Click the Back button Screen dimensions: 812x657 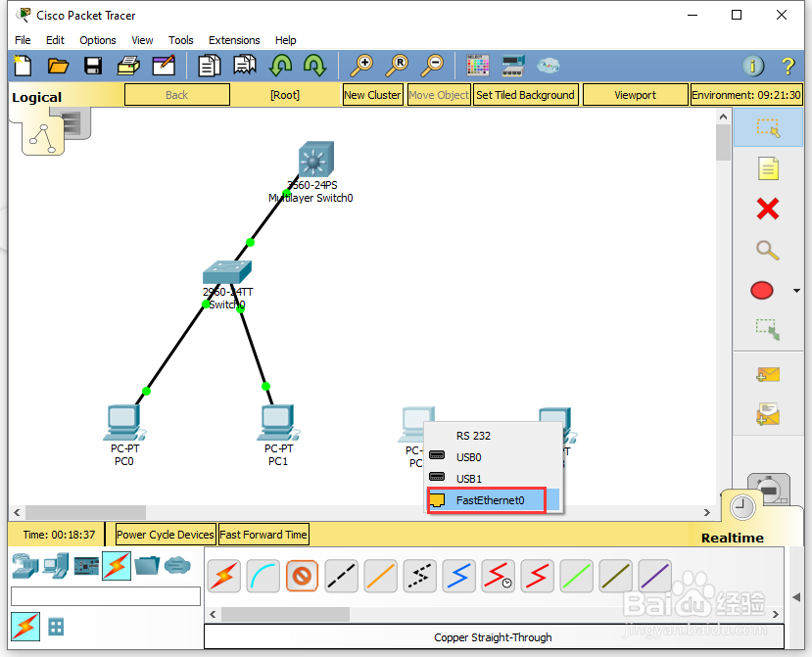click(177, 95)
